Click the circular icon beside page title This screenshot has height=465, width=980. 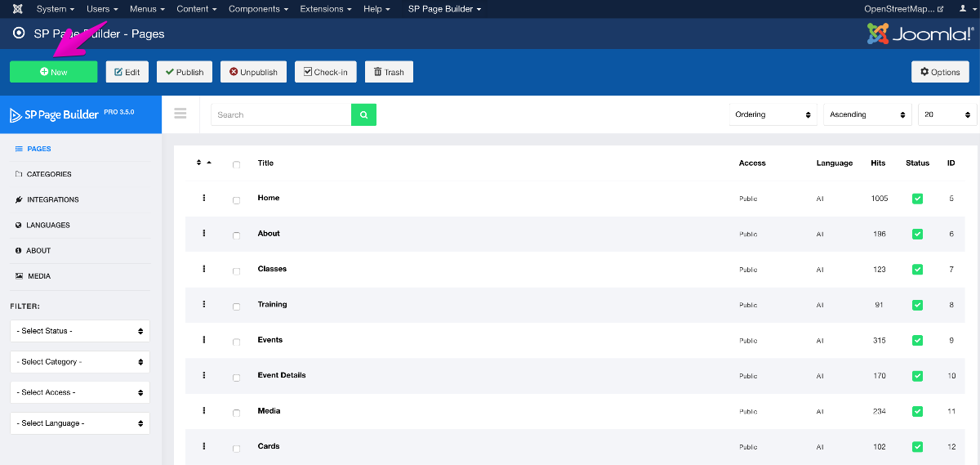pyautogui.click(x=19, y=34)
